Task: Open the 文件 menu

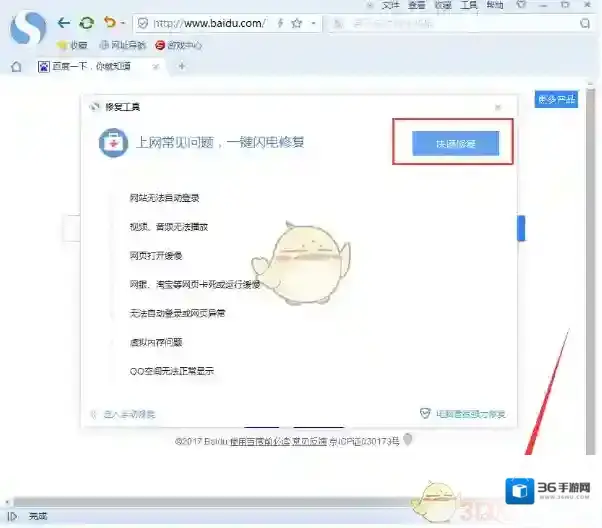Action: 390,5
